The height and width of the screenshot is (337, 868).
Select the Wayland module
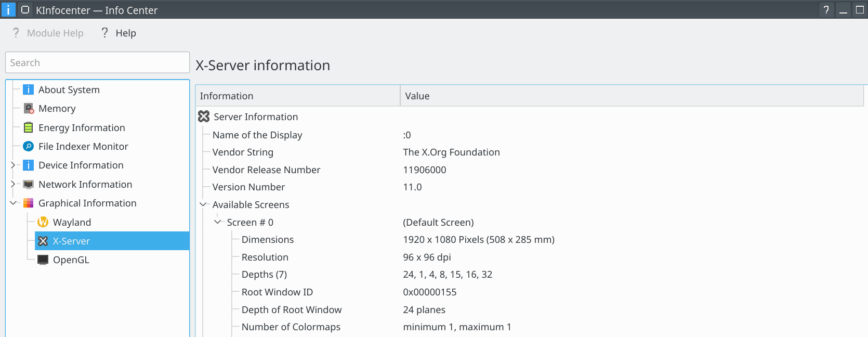(x=72, y=223)
